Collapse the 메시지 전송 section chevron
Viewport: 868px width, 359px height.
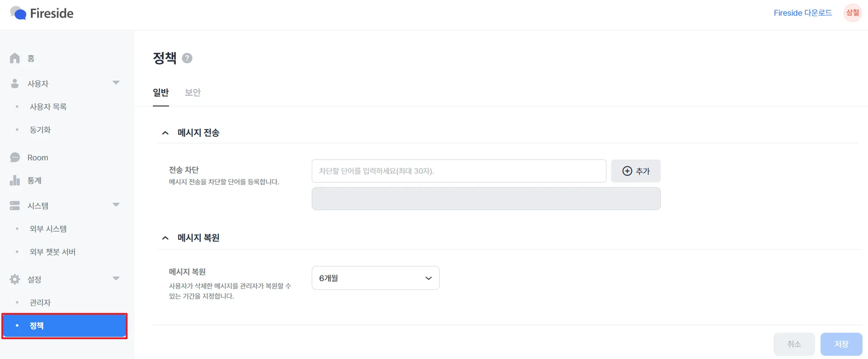165,133
